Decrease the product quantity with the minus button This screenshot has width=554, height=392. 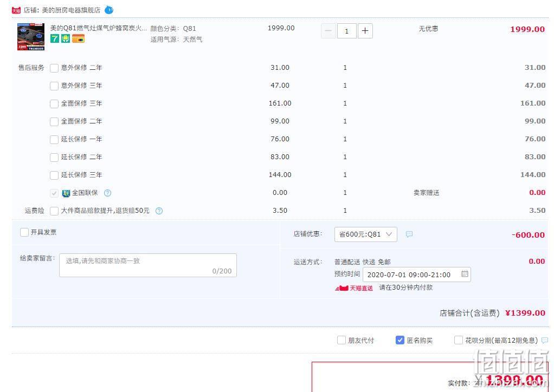[328, 31]
